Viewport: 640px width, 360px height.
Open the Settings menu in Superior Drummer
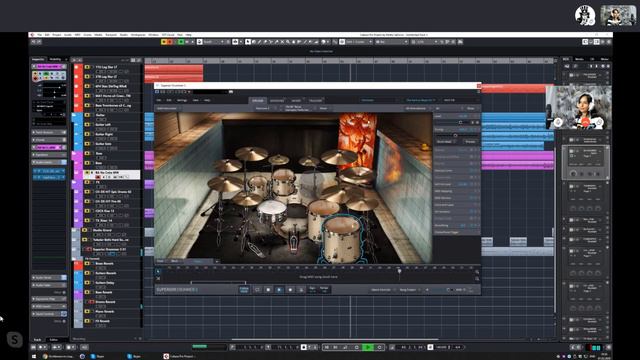coord(182,100)
